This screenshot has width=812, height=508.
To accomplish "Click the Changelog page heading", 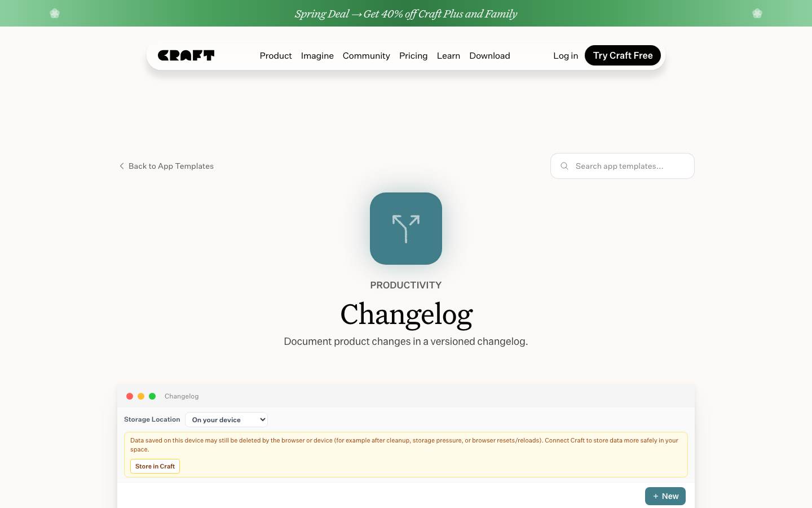I will (x=406, y=314).
